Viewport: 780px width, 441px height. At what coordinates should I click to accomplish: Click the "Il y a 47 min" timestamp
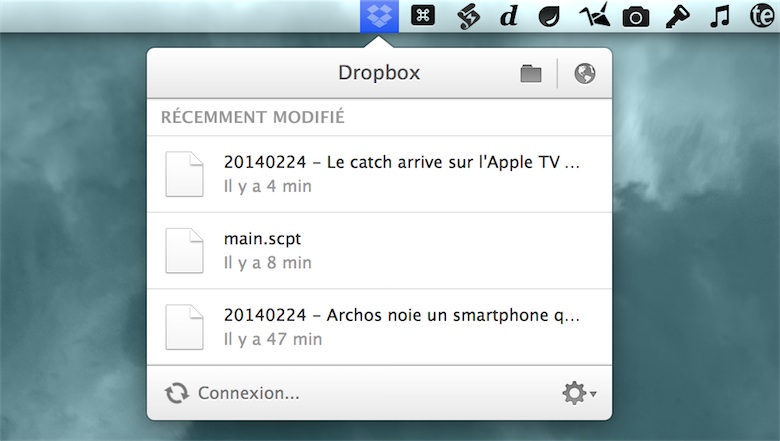[273, 339]
